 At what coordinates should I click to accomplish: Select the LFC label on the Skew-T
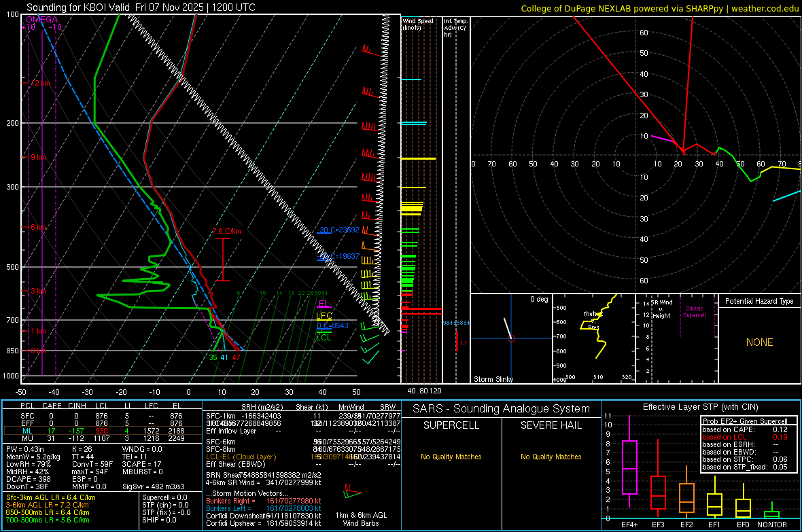pos(324,316)
